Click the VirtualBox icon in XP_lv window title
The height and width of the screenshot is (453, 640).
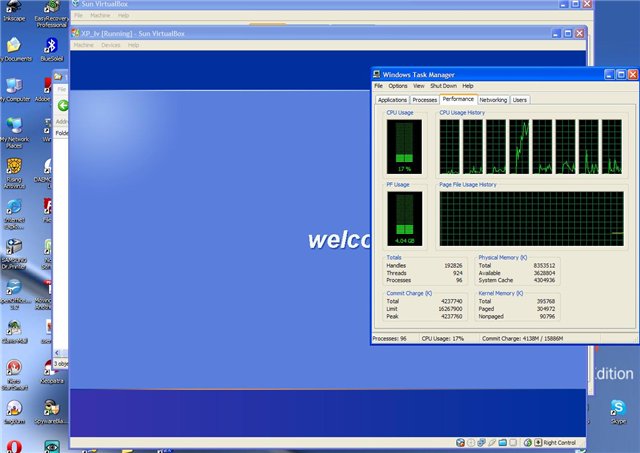click(75, 33)
